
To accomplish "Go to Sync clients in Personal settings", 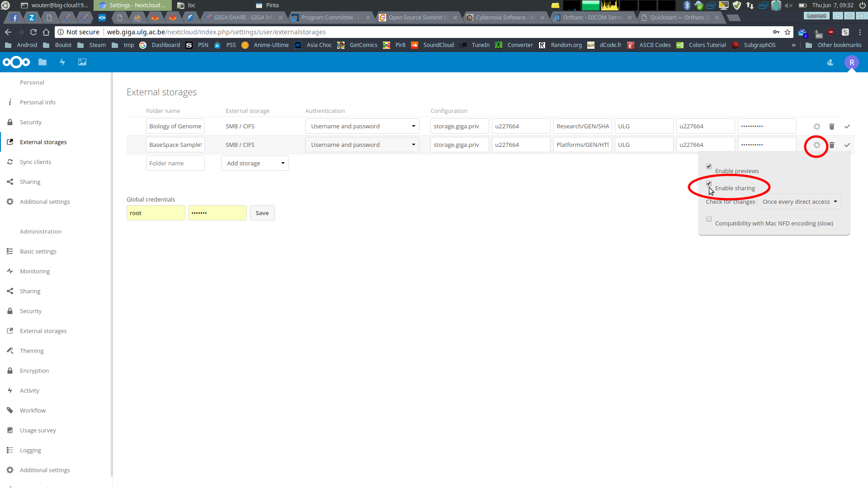I will coord(35,162).
